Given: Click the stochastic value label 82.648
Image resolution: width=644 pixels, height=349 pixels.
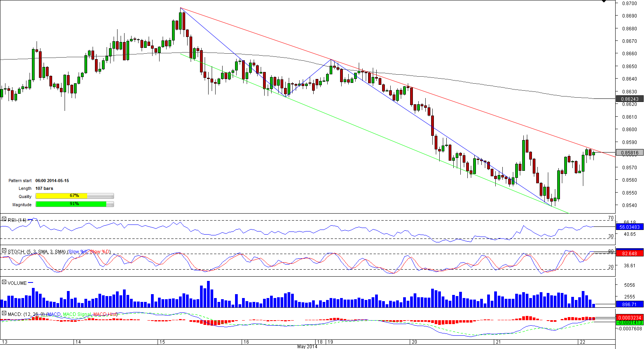Looking at the screenshot, I should (x=630, y=254).
